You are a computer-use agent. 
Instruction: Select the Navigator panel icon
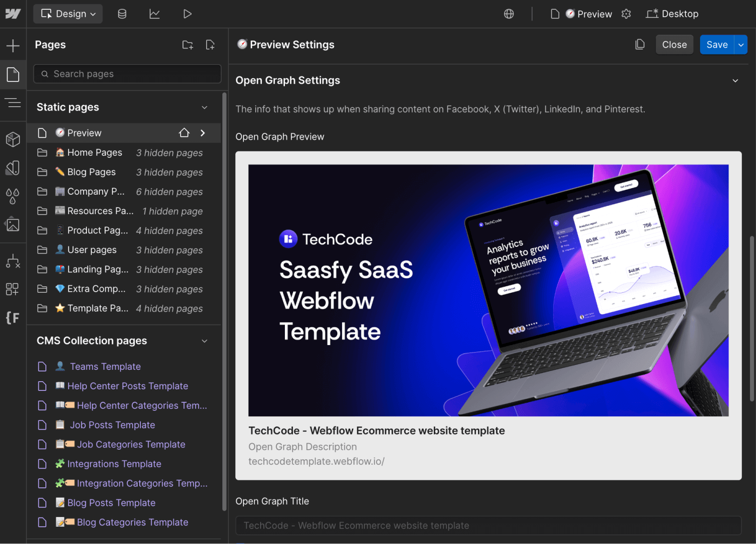pyautogui.click(x=13, y=102)
